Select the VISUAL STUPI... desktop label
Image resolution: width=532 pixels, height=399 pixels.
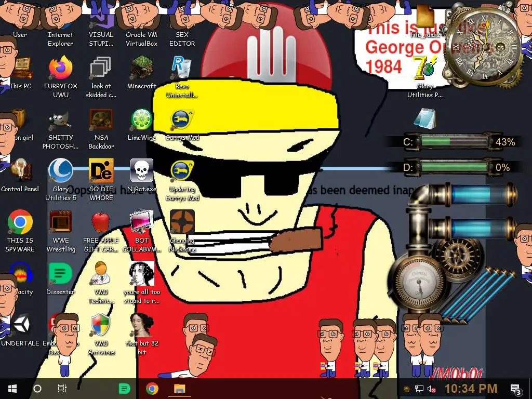coord(101,39)
